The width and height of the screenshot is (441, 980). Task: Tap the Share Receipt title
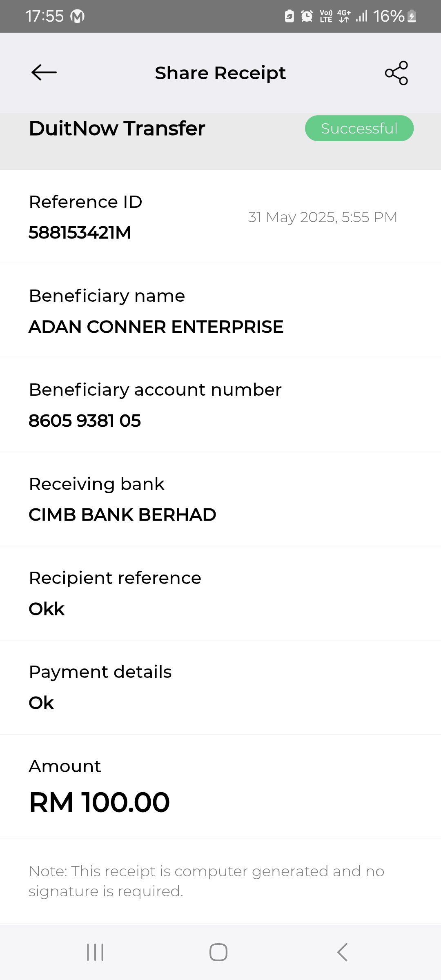pyautogui.click(x=220, y=73)
